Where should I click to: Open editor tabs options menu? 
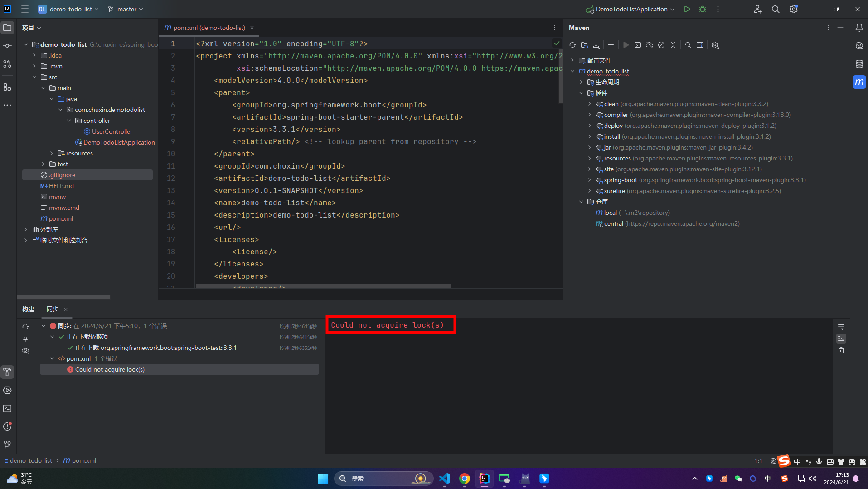(x=554, y=28)
